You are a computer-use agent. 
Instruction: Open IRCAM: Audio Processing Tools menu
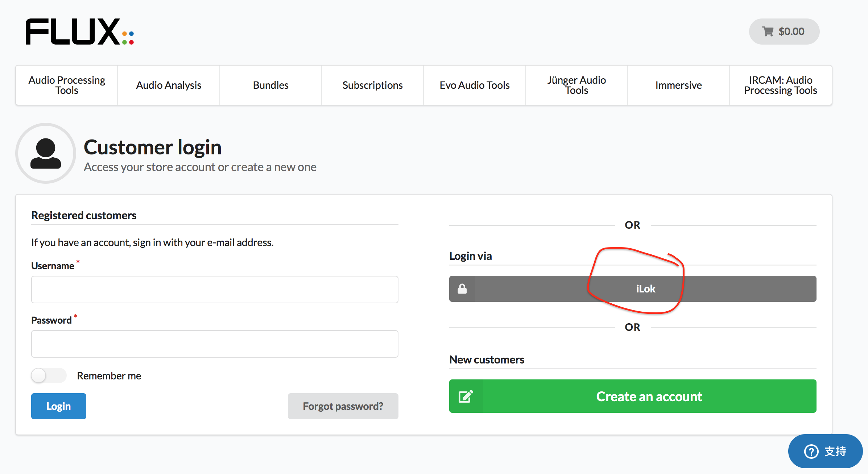pos(781,85)
